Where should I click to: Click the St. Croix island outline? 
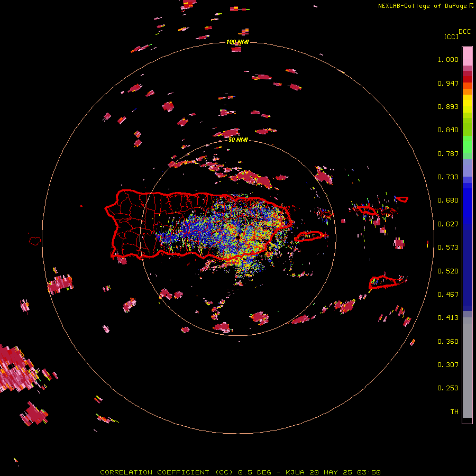(x=382, y=282)
